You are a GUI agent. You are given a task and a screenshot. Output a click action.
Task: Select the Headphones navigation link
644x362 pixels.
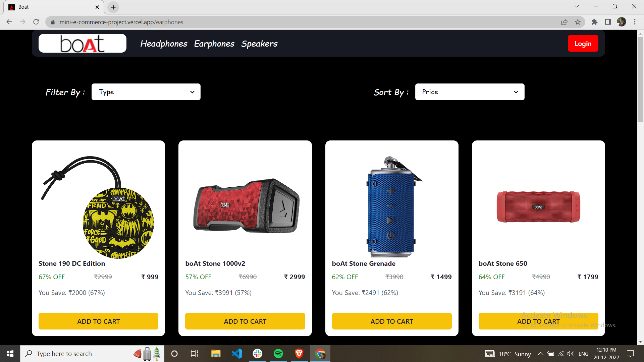tap(163, 44)
